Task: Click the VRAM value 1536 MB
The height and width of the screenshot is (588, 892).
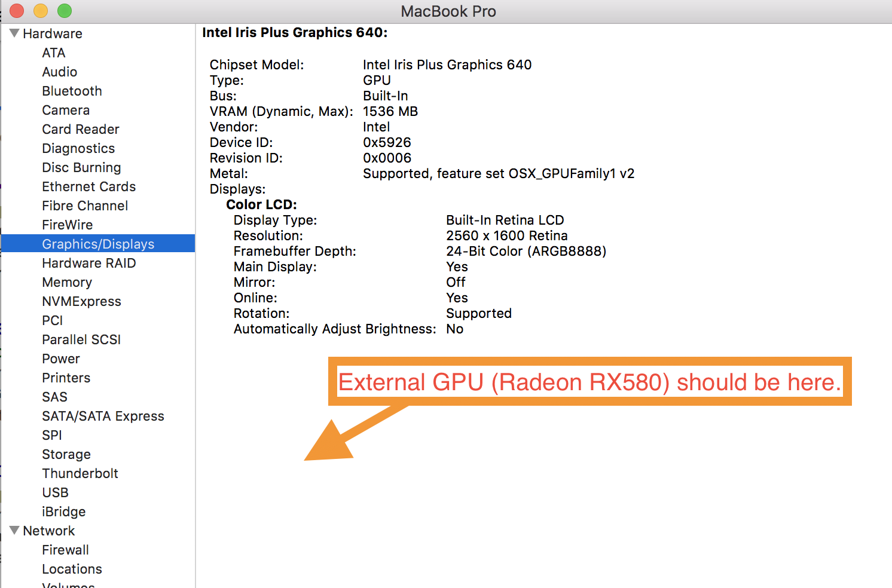Action: pos(390,111)
